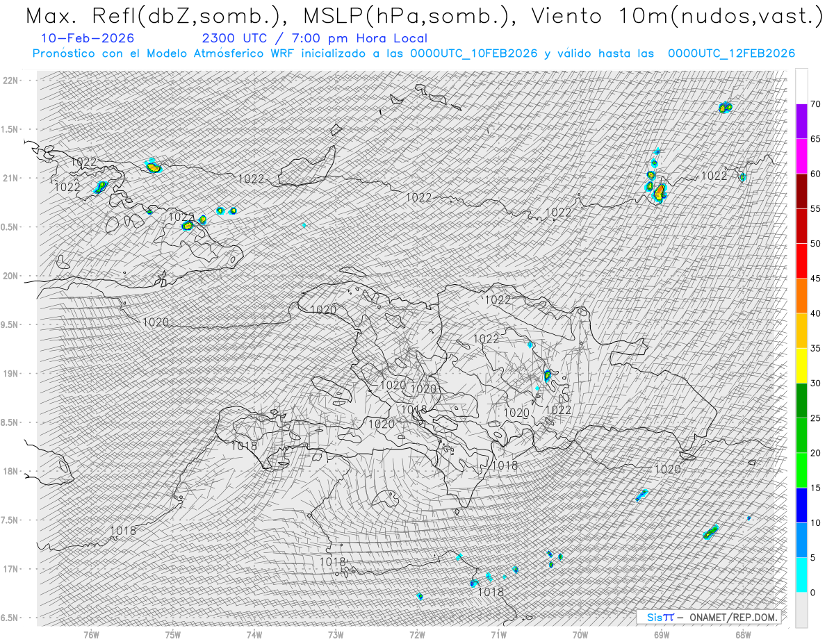This screenshot has height=644, width=834.
Task: Choose the dark blue 10–15 dBZ colorbar segment
Action: [x=801, y=505]
